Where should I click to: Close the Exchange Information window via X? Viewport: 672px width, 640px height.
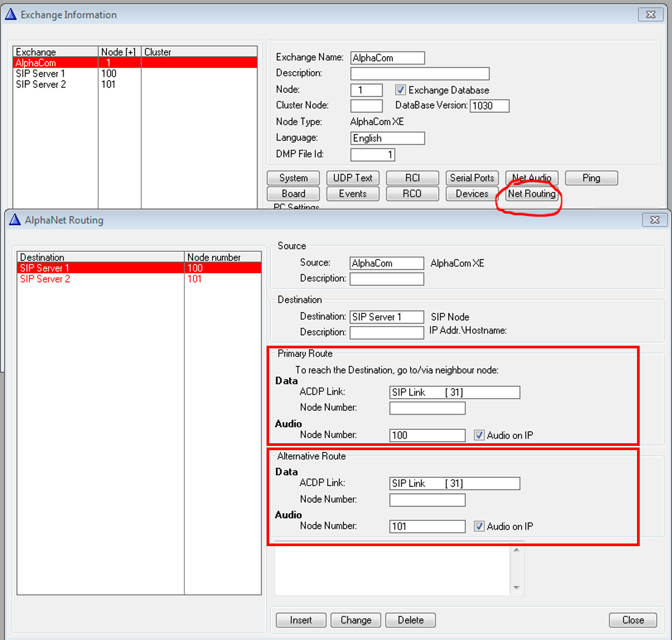651,14
